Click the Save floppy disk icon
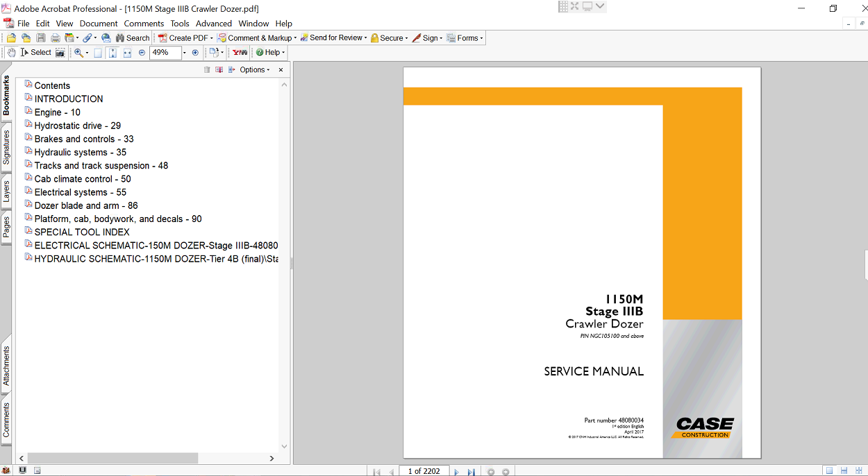This screenshot has width=868, height=476. 41,38
